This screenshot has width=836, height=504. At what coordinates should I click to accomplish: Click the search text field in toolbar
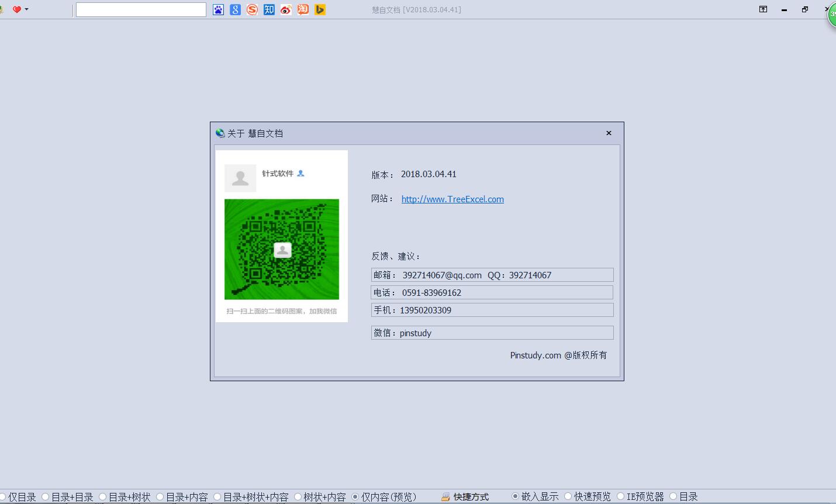141,9
